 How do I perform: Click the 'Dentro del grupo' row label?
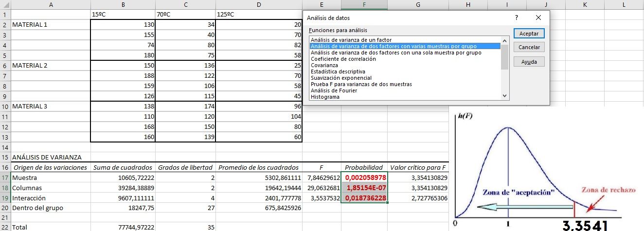click(51, 208)
